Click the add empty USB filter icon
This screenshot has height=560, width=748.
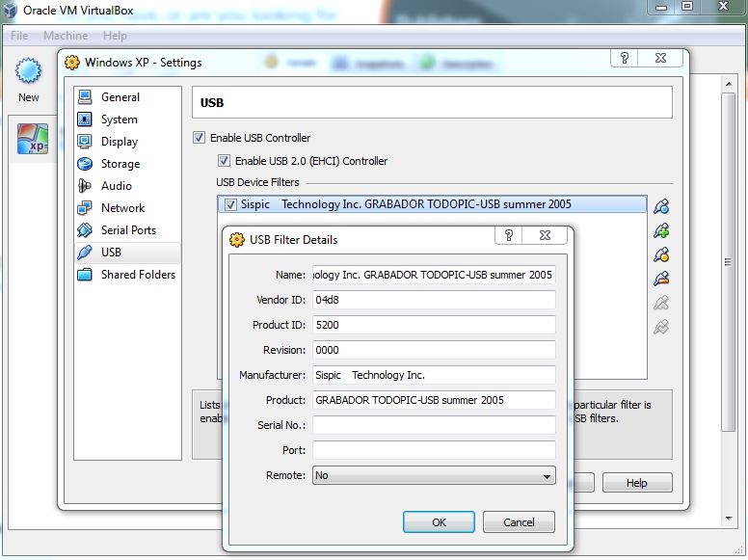pos(661,206)
